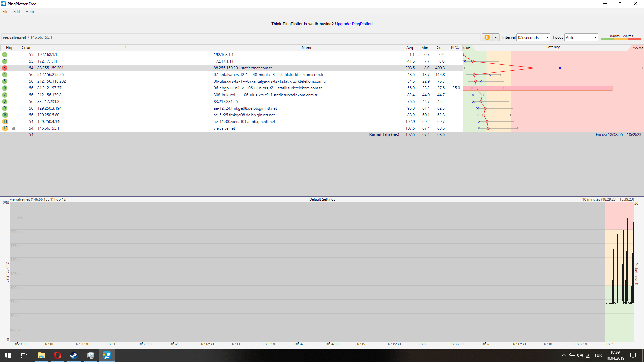This screenshot has width=644, height=362.
Task: Click the green hop 1 status circle
Action: click(x=5, y=55)
